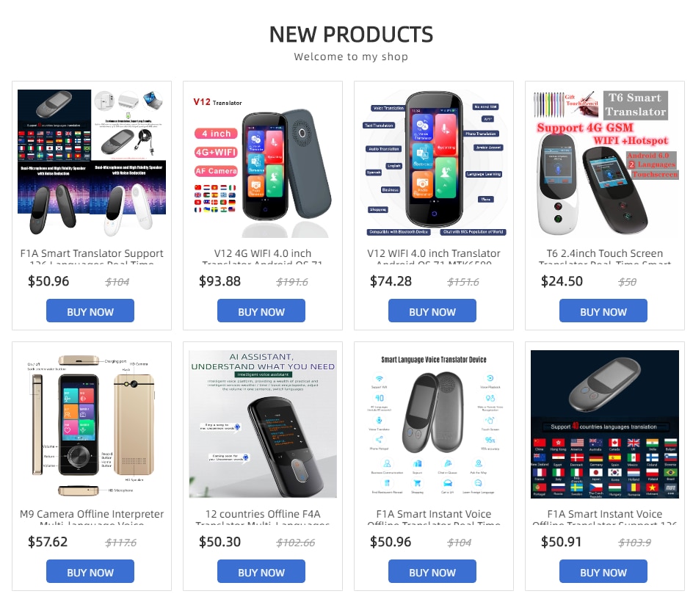Open the T6 Smart Translator product image

(605, 164)
